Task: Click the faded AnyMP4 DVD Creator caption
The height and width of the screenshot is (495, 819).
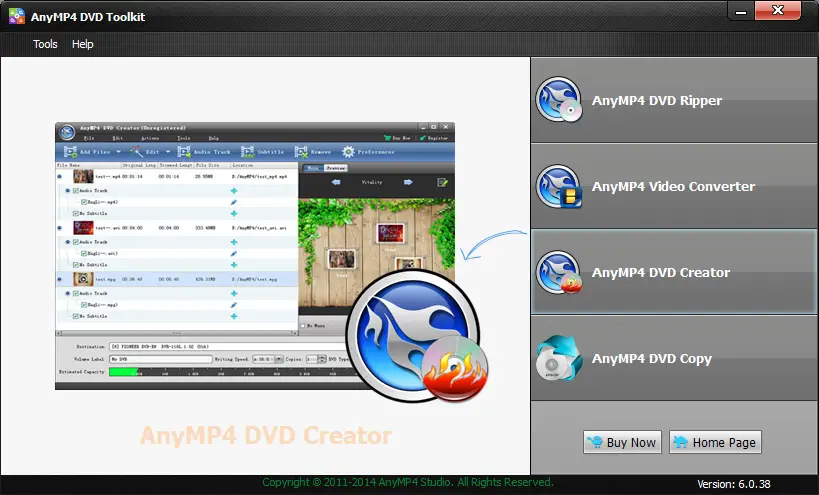Action: (266, 435)
